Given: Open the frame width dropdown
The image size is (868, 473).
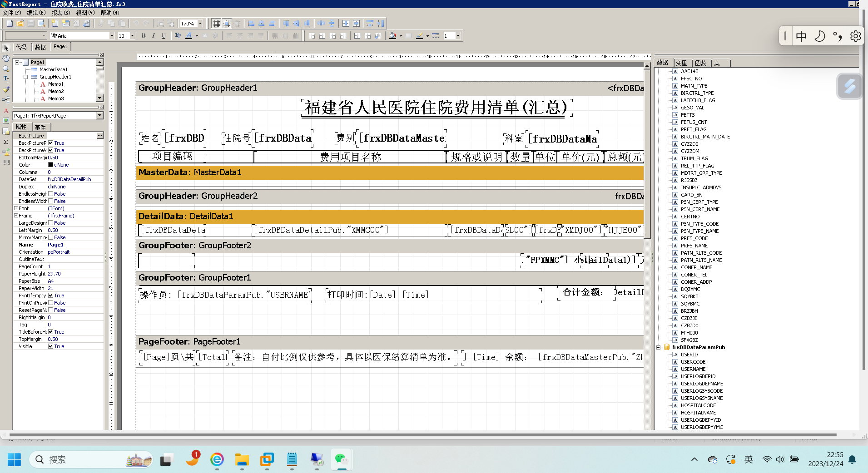Looking at the screenshot, I should [x=458, y=35].
